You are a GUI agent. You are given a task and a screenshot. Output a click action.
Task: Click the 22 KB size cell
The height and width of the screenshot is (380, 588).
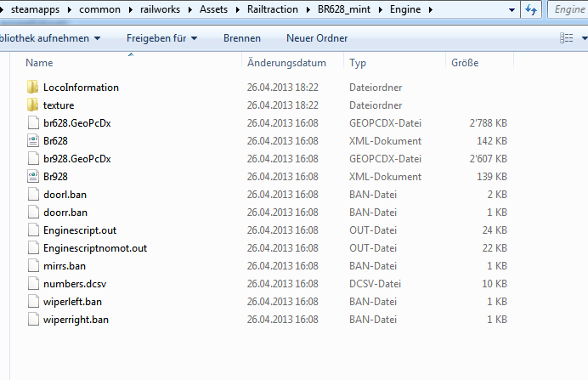(495, 248)
